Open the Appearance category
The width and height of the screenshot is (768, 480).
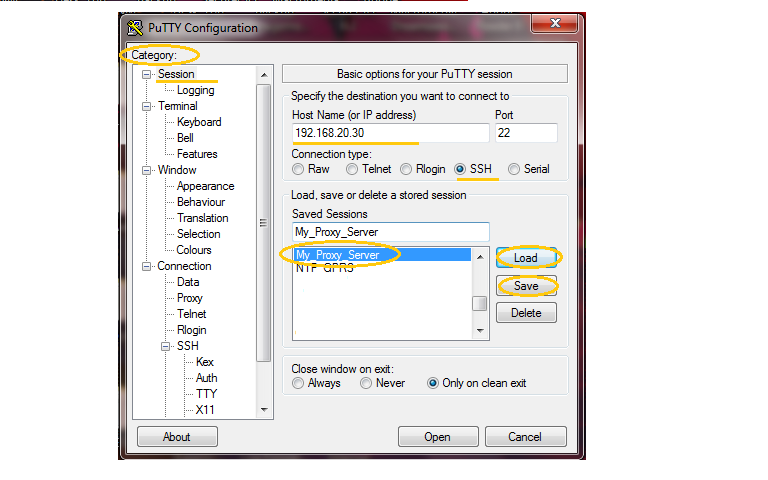click(205, 186)
